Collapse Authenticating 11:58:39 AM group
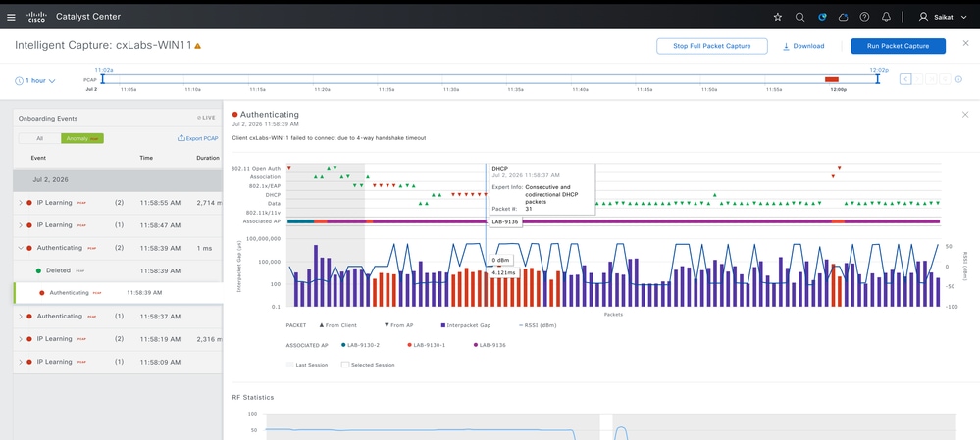 20,248
